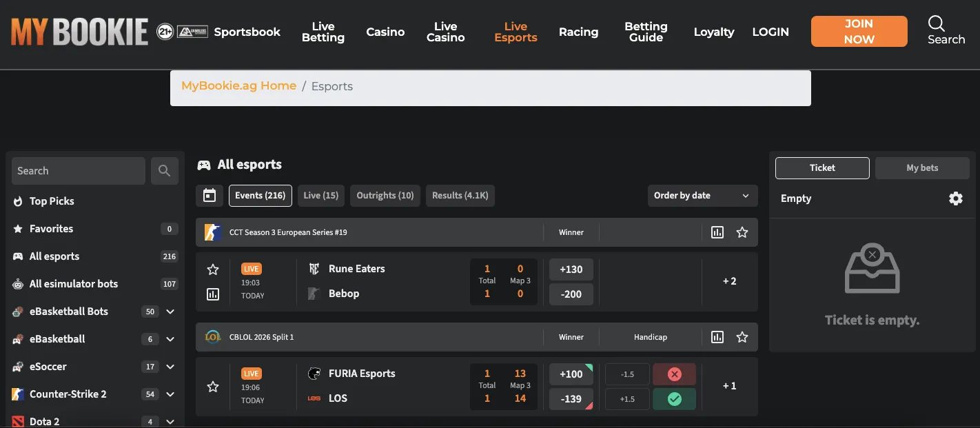980x428 pixels.
Task: Bet on LOS at -139
Action: pos(571,399)
